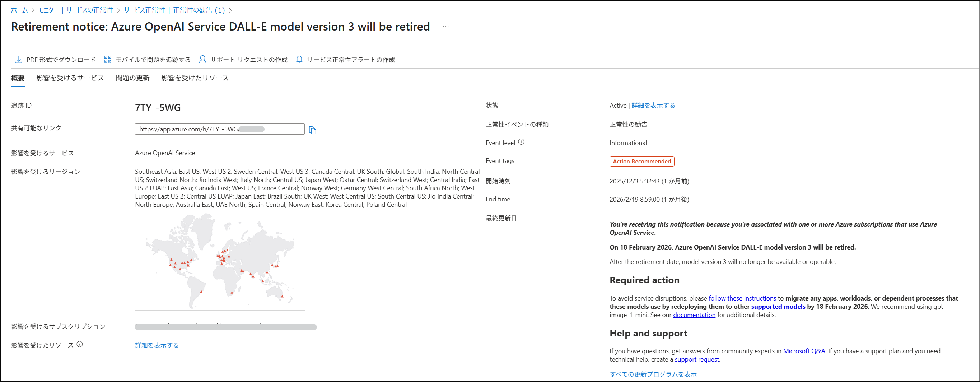This screenshot has width=980, height=382.
Task: Follow the 'follow these instructions' link
Action: click(x=742, y=298)
